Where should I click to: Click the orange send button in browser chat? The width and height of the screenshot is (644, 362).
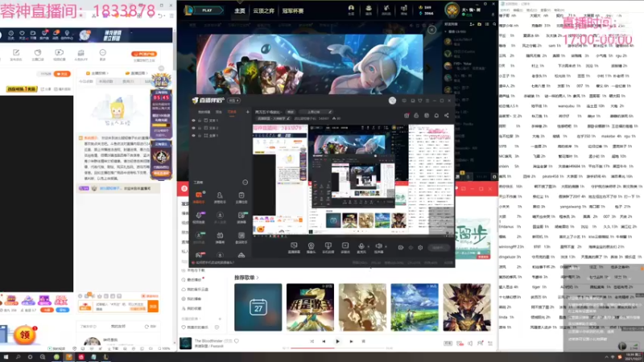tap(153, 306)
